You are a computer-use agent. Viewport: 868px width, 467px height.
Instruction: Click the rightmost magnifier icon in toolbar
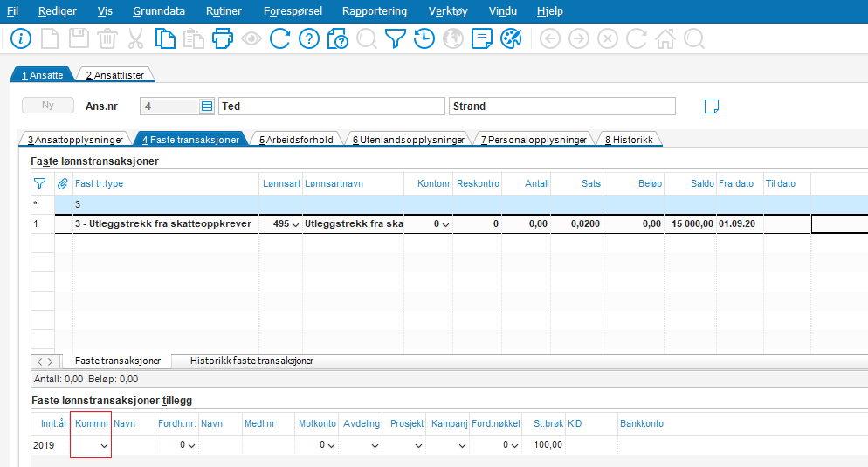coord(693,38)
